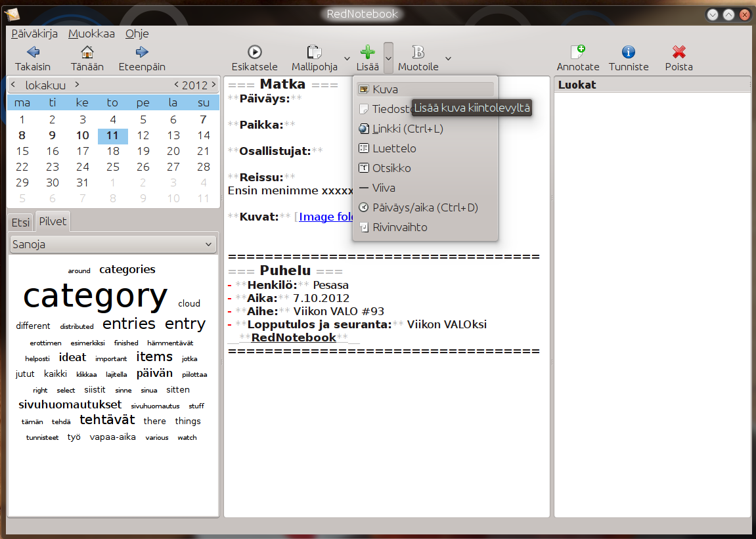The image size is (756, 539).
Task: Click the Paikka: line in the editor
Action: [262, 125]
